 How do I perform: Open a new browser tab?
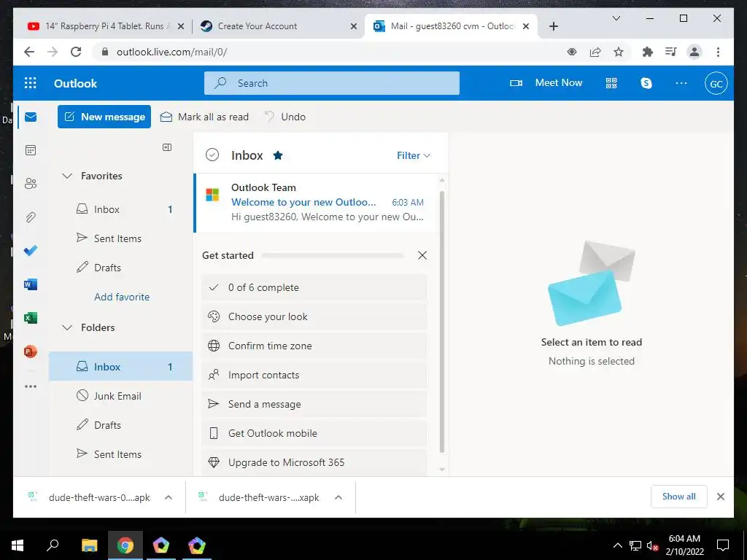point(553,26)
